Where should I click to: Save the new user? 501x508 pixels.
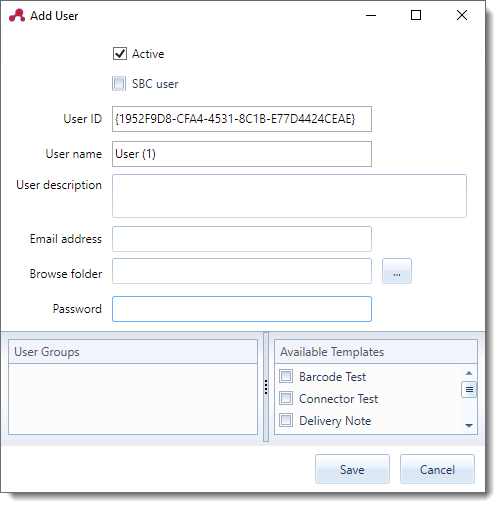pyautogui.click(x=352, y=469)
